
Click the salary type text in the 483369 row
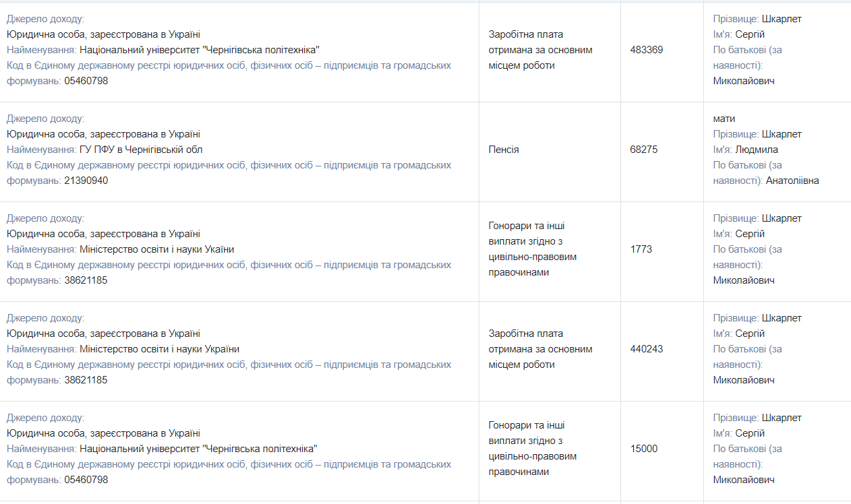click(540, 50)
